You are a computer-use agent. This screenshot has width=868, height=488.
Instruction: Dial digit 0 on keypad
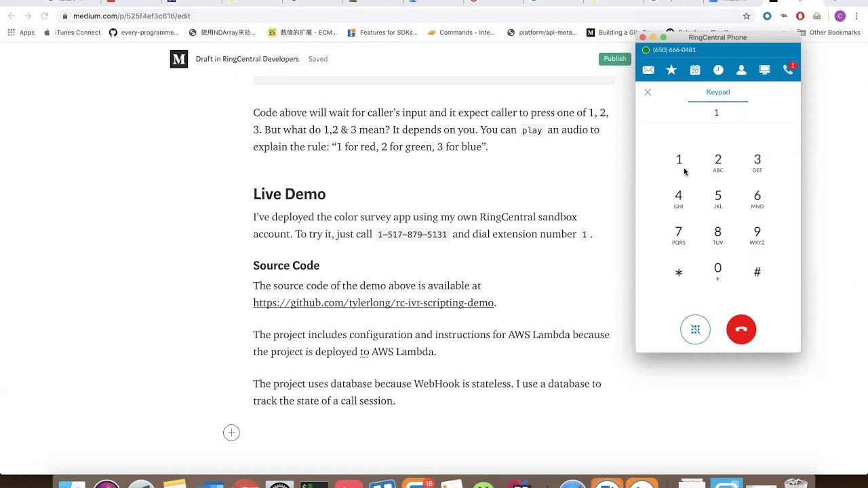[x=718, y=271]
